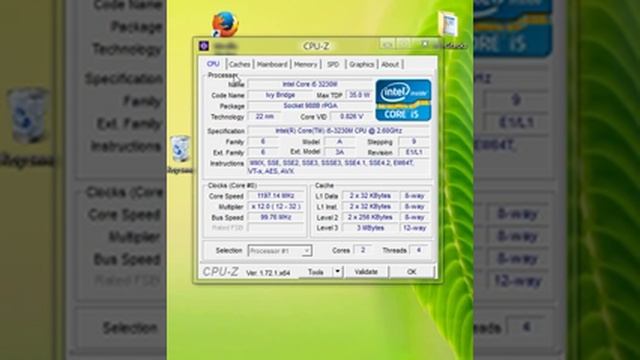Image resolution: width=640 pixels, height=360 pixels.
Task: Click the Threads count value
Action: (418, 250)
